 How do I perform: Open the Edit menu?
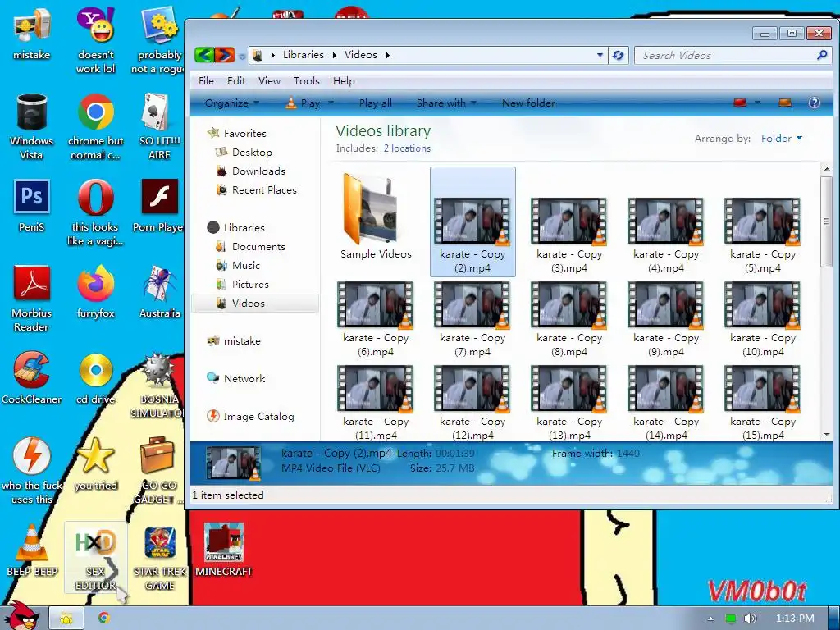point(236,81)
